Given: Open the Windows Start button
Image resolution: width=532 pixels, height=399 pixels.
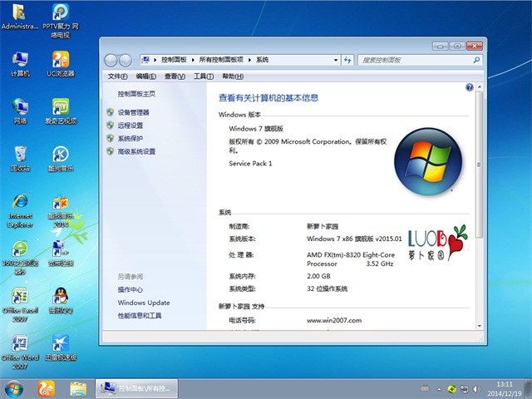Looking at the screenshot, I should tap(14, 387).
